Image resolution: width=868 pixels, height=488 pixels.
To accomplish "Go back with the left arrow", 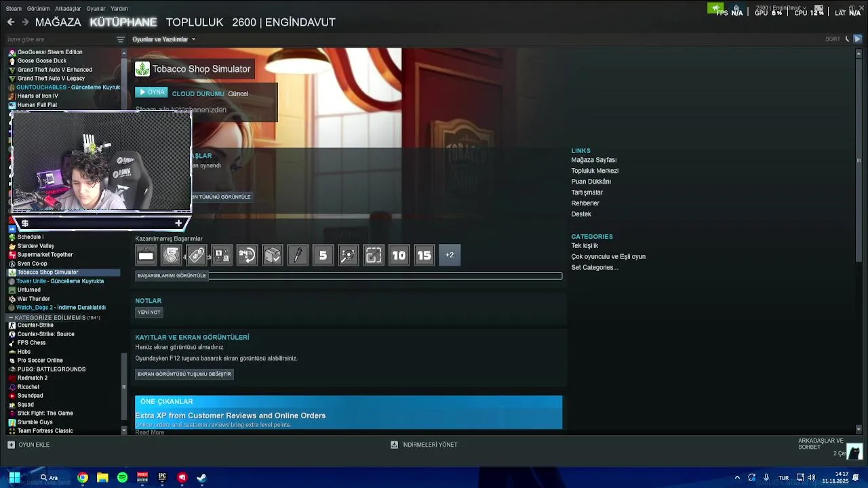I will [x=11, y=22].
